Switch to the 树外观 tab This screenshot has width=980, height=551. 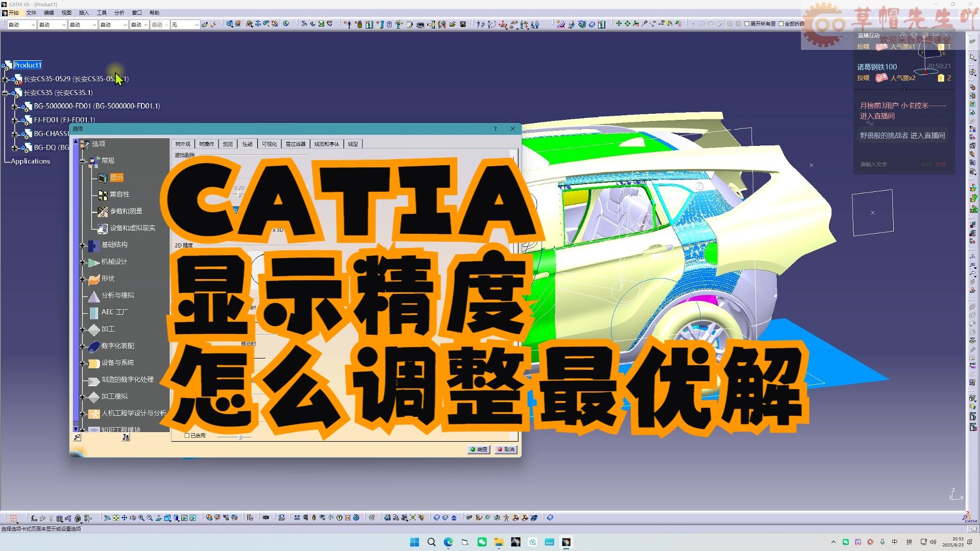(183, 144)
